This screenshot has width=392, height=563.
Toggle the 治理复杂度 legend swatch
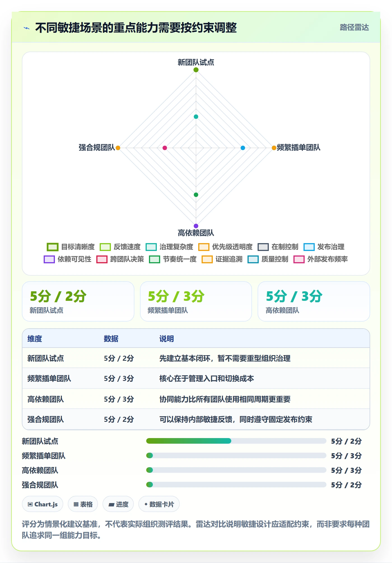(151, 247)
